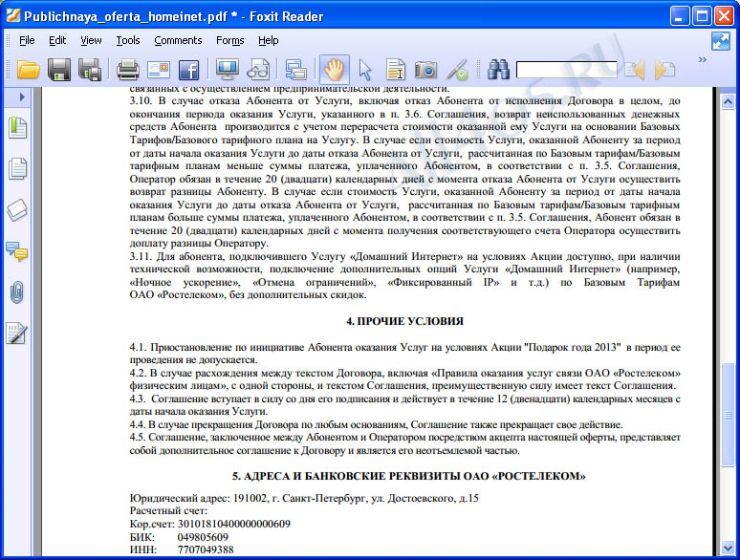
Task: Open the Bookmarks panel in the sidebar
Action: point(17,127)
